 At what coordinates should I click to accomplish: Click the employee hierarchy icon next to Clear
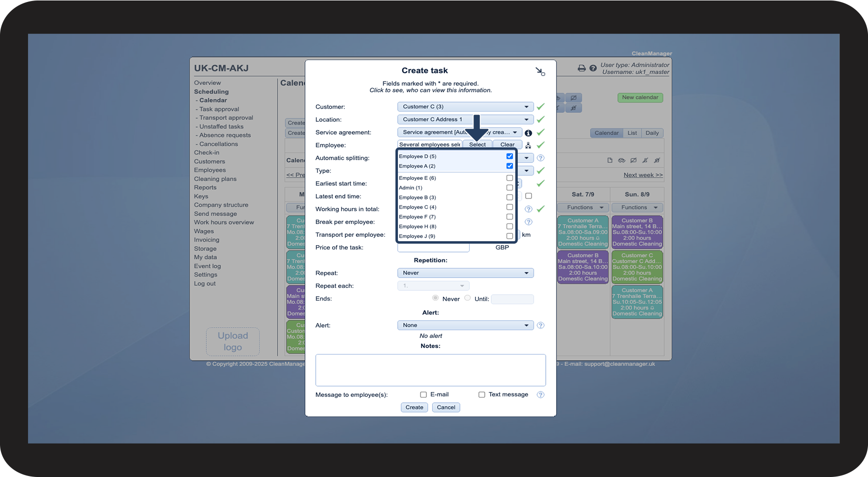tap(528, 145)
